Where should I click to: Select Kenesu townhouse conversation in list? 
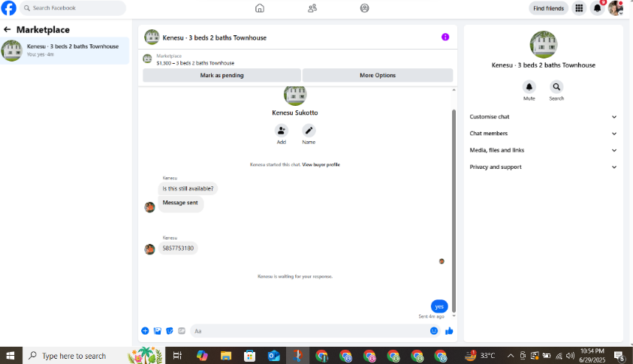[x=65, y=50]
